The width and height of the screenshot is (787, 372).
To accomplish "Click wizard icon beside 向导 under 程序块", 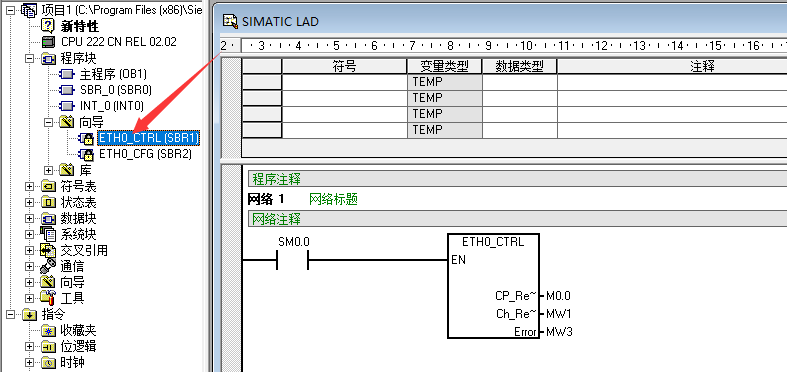I will [67, 122].
